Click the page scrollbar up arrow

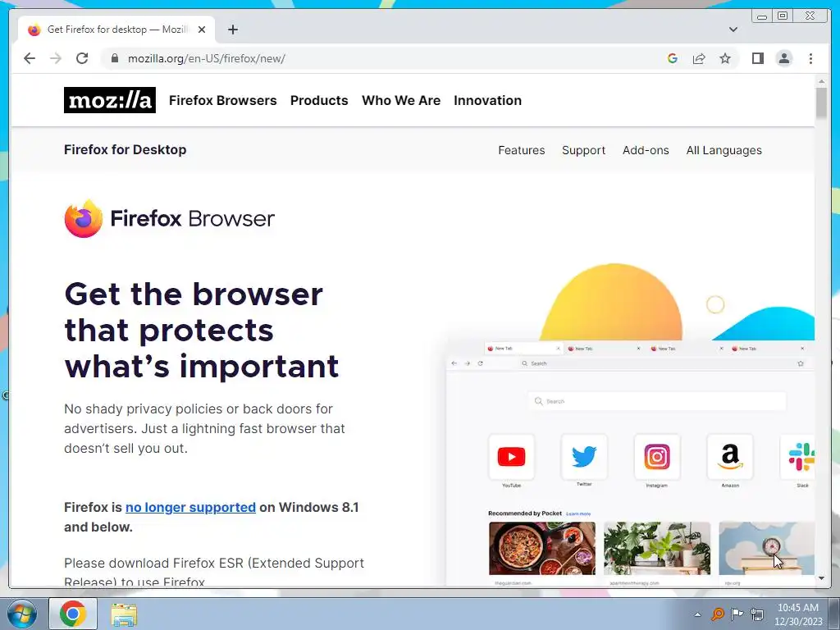(821, 81)
